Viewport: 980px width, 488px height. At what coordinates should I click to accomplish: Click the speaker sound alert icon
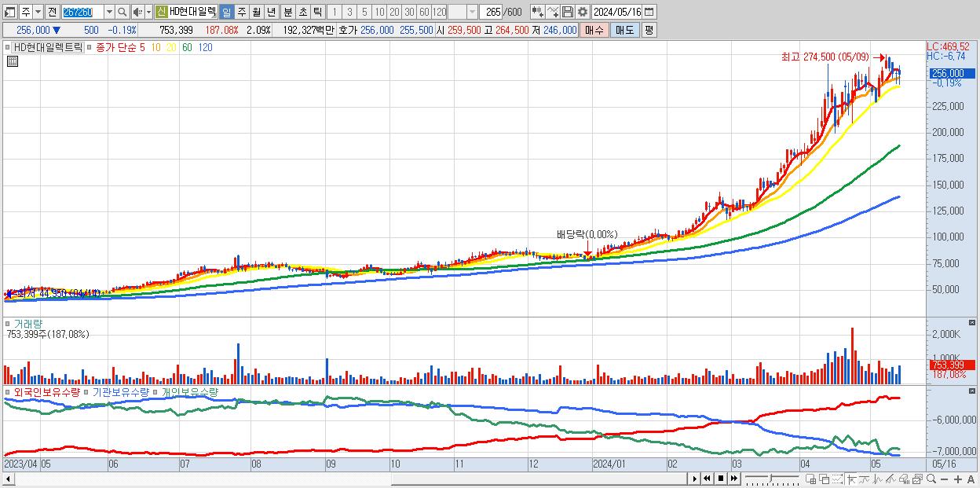click(137, 12)
